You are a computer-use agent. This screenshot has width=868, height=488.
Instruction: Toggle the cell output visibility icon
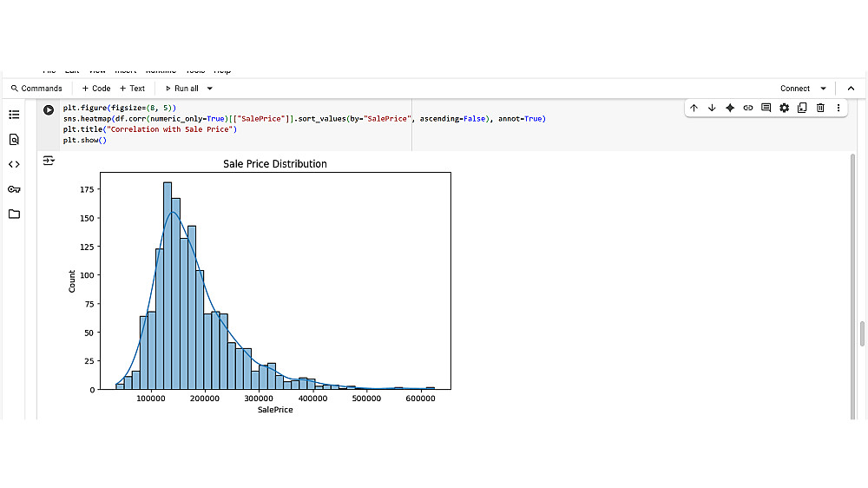coord(48,161)
